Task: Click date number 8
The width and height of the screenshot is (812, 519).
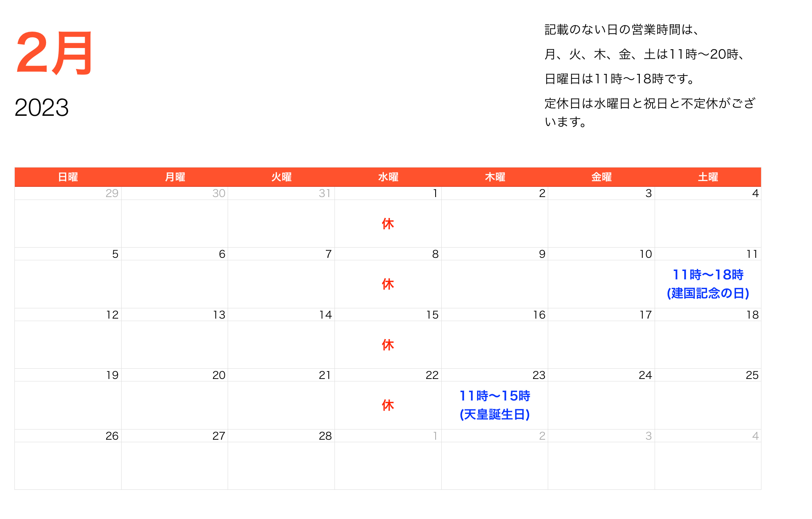Action: point(435,254)
